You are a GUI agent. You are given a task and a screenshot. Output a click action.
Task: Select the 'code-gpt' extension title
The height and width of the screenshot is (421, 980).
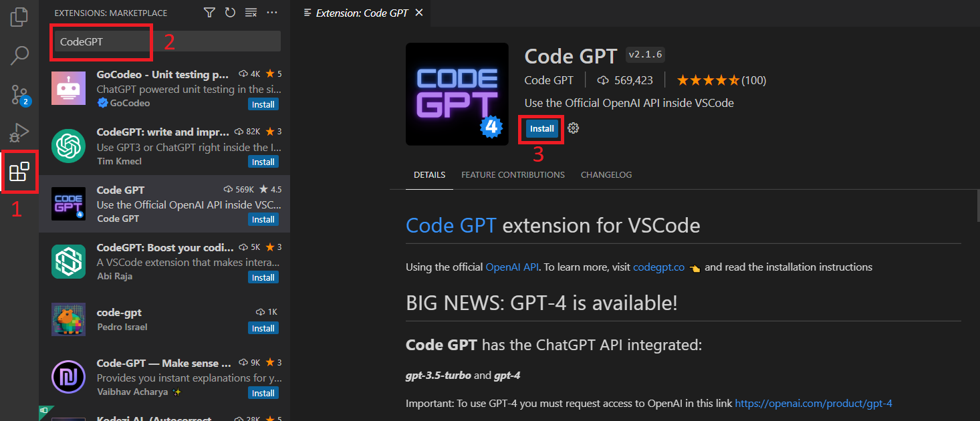pyautogui.click(x=119, y=312)
